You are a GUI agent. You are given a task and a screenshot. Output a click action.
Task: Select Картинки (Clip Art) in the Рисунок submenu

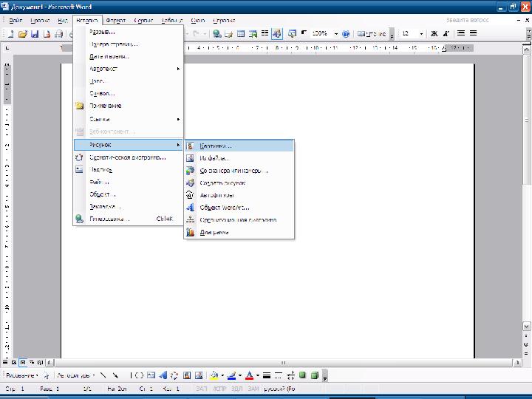pos(215,146)
